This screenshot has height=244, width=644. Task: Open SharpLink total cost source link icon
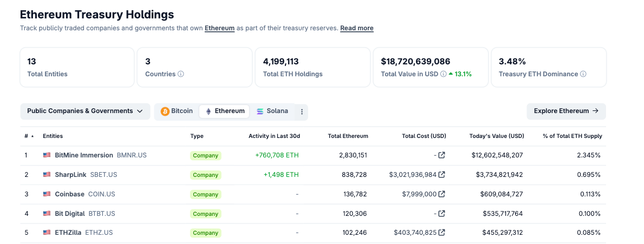click(x=441, y=175)
